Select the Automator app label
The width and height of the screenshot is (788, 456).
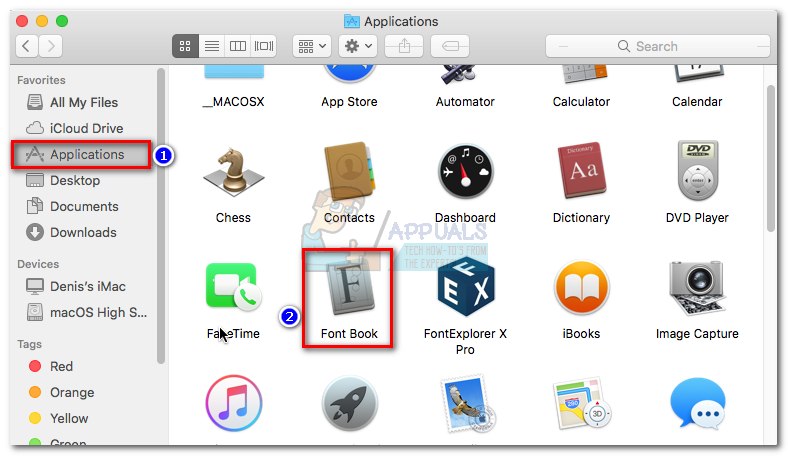465,102
